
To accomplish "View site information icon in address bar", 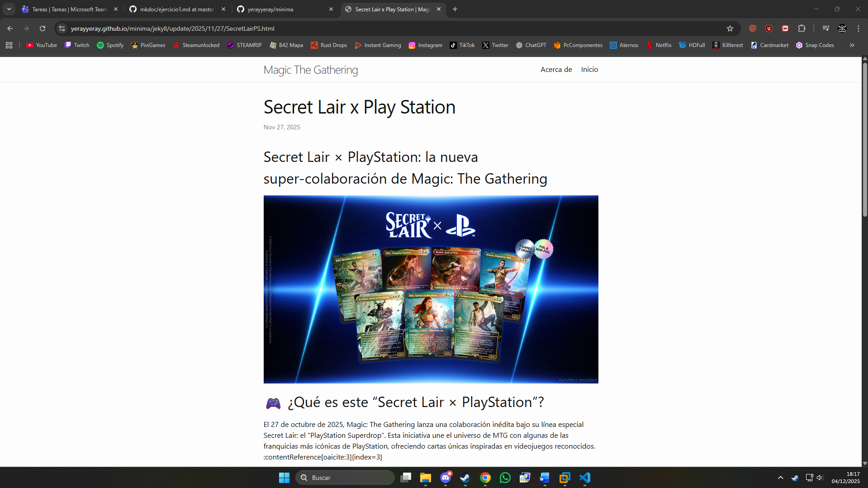I will [62, 28].
